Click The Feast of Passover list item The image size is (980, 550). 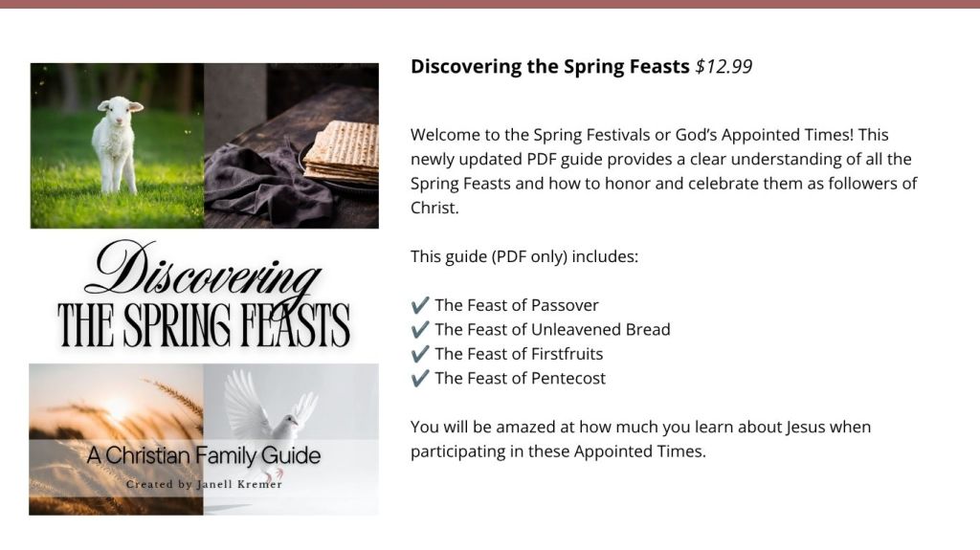517,305
